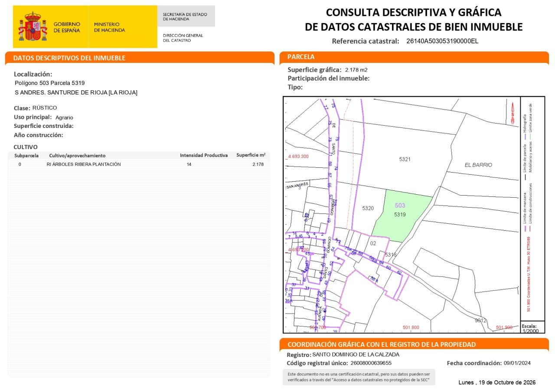Click the 'EL BARRIO' place label
This screenshot has width=555, height=392.
478,165
